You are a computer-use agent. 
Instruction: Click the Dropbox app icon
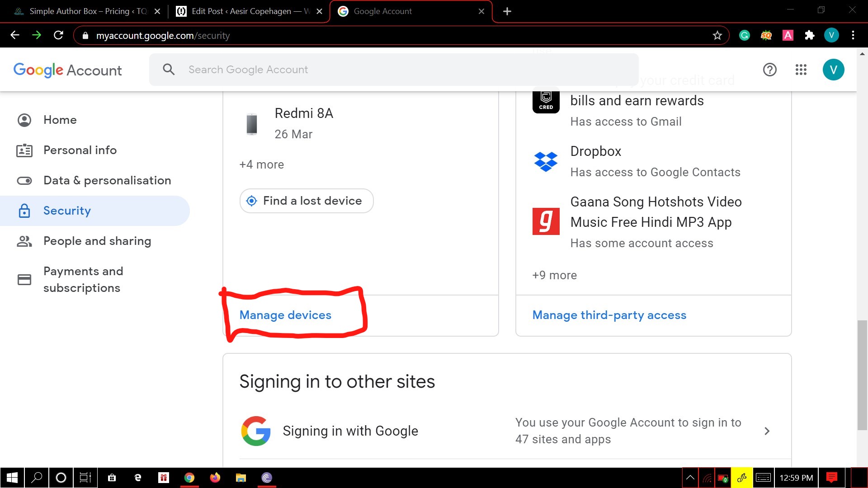[x=546, y=161]
